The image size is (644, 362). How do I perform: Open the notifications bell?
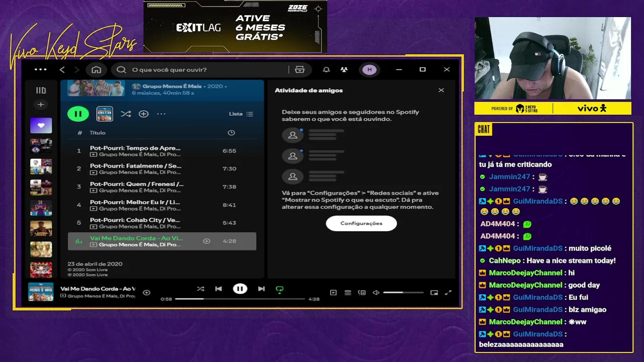click(x=327, y=70)
